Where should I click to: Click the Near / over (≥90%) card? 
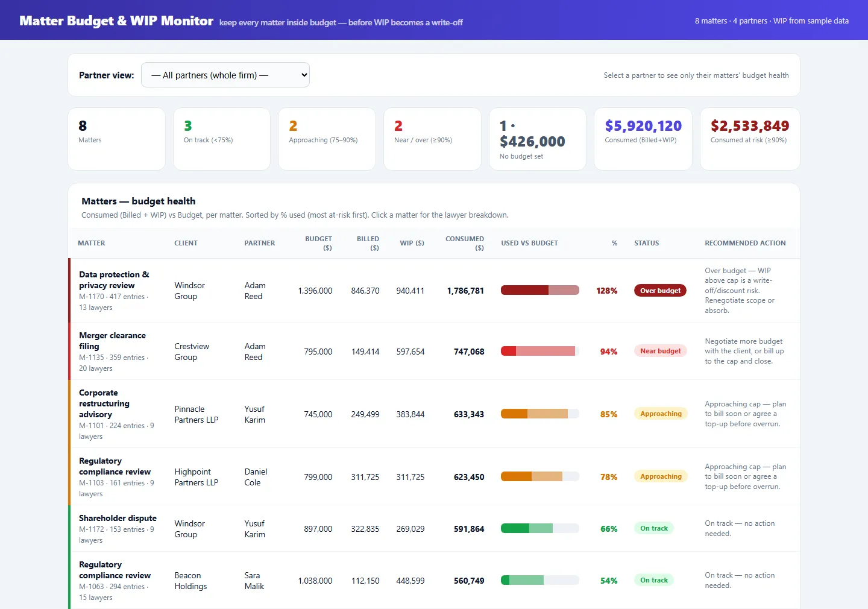[x=432, y=139]
